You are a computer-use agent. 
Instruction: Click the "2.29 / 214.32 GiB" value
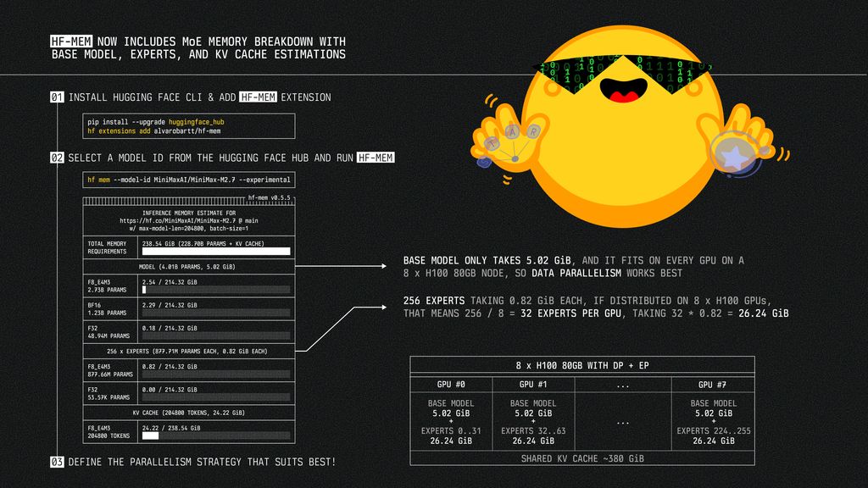170,305
